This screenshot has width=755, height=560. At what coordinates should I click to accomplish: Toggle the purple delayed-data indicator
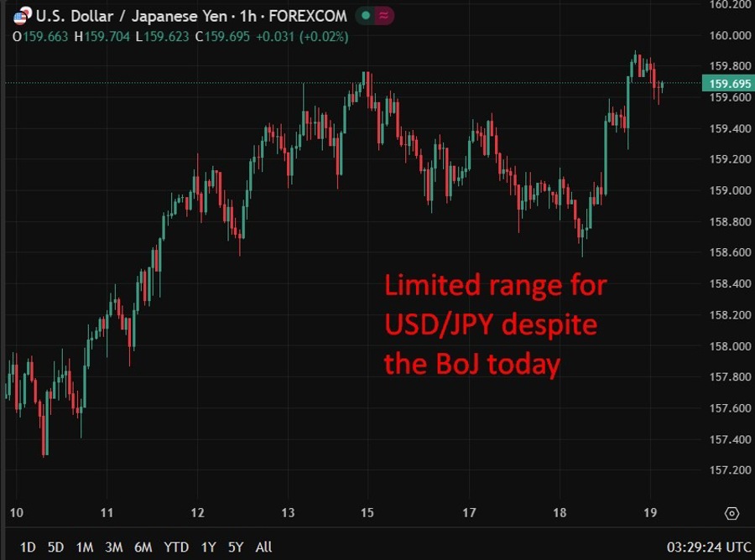pyautogui.click(x=382, y=15)
